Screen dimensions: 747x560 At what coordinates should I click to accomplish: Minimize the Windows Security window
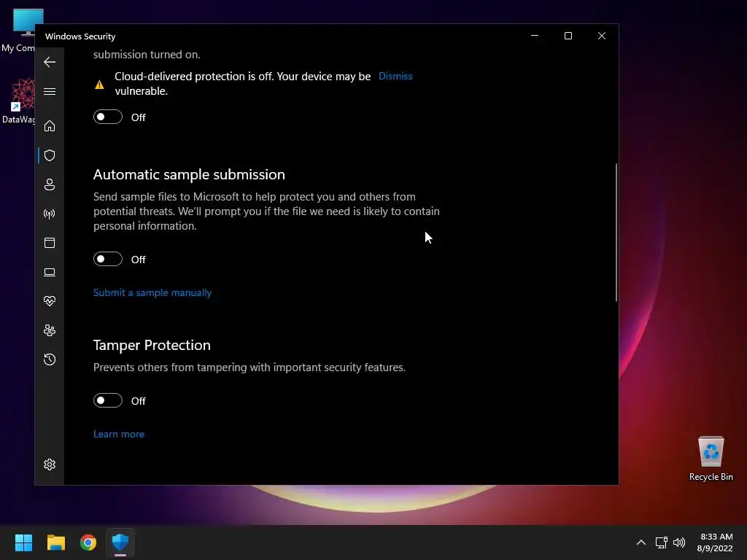point(535,36)
